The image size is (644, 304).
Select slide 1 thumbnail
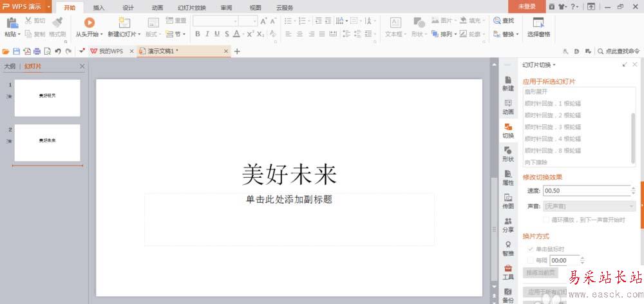(47, 98)
